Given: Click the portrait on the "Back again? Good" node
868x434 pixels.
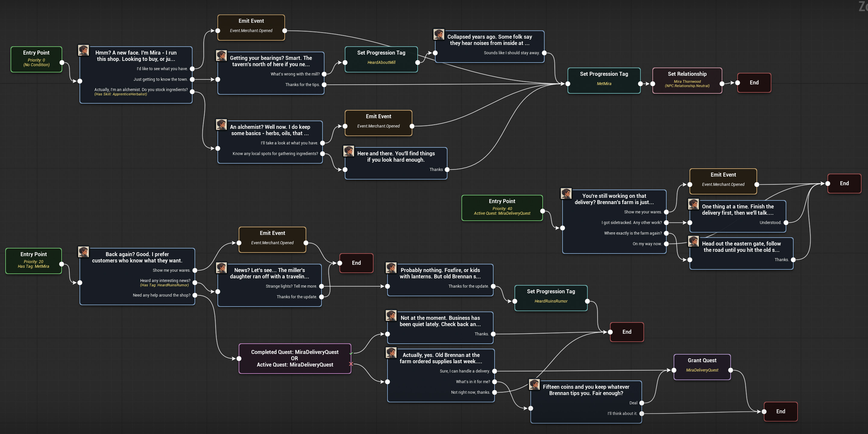Looking at the screenshot, I should [x=83, y=252].
